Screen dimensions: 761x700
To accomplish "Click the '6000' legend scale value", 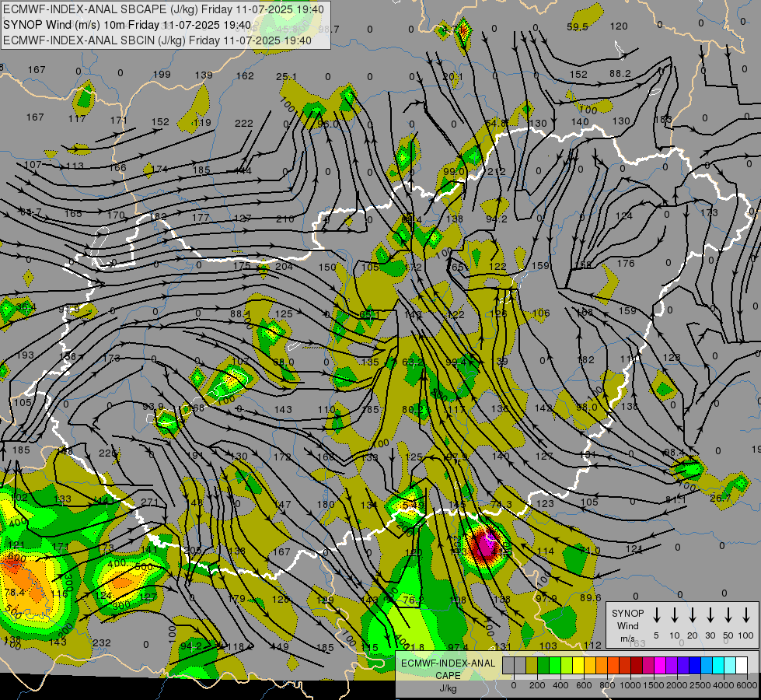I will 748,685.
